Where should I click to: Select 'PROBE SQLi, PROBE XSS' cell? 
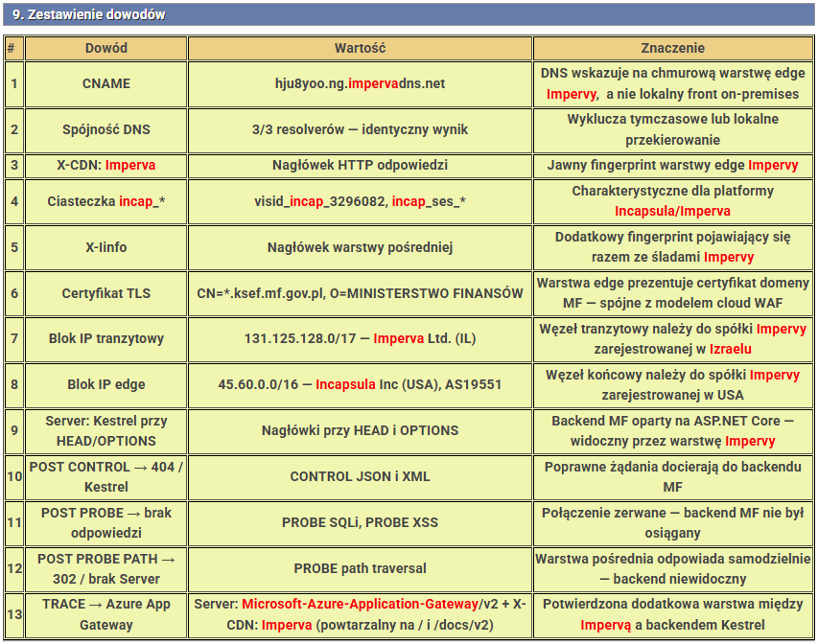point(360,522)
